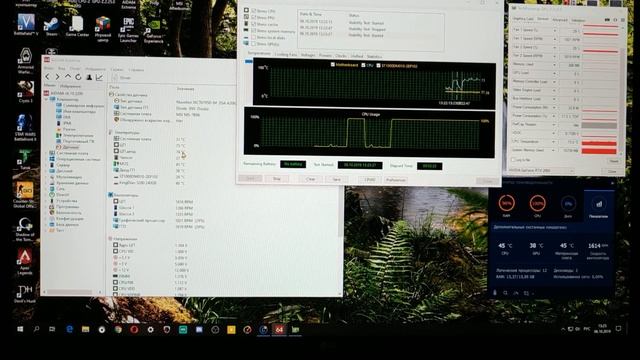Open File Explorer from taskbar
This screenshot has height=360, width=640.
[85, 329]
